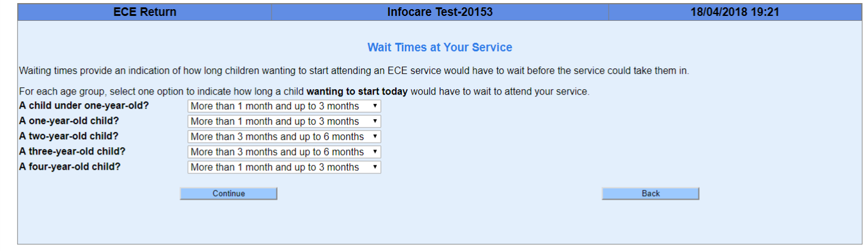The image size is (868, 251).
Task: Open the under one-year-old wait time dropdown
Action: [x=284, y=106]
